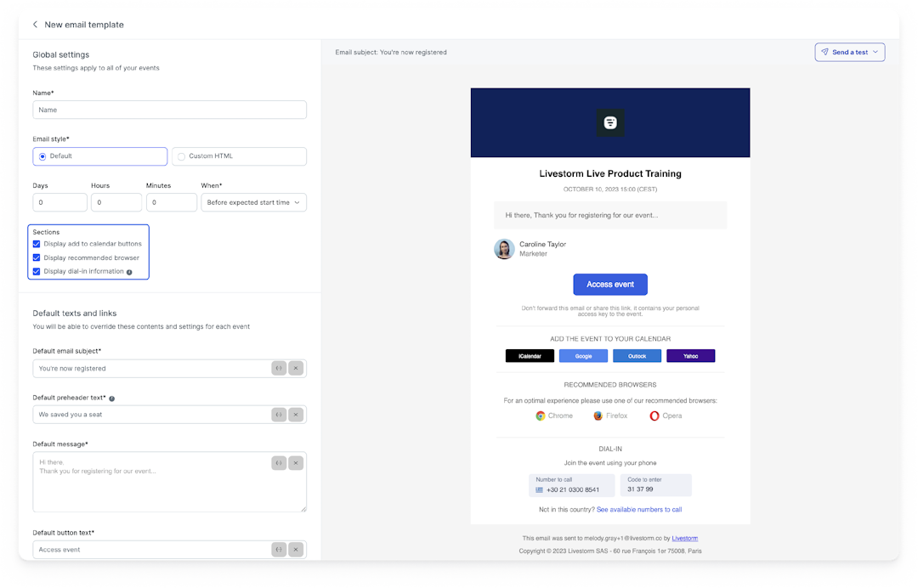This screenshot has height=588, width=918.
Task: Open the When timing dropdown
Action: pyautogui.click(x=253, y=202)
